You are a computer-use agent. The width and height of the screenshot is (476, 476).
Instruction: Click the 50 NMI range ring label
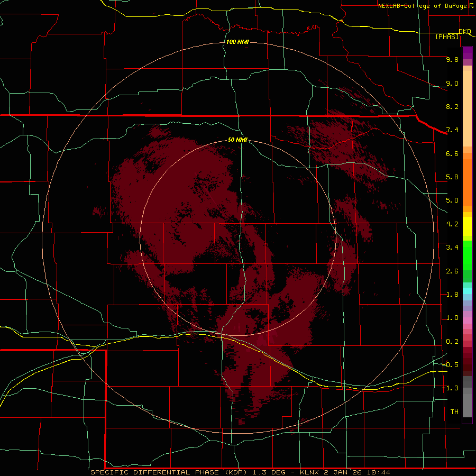[x=237, y=140]
